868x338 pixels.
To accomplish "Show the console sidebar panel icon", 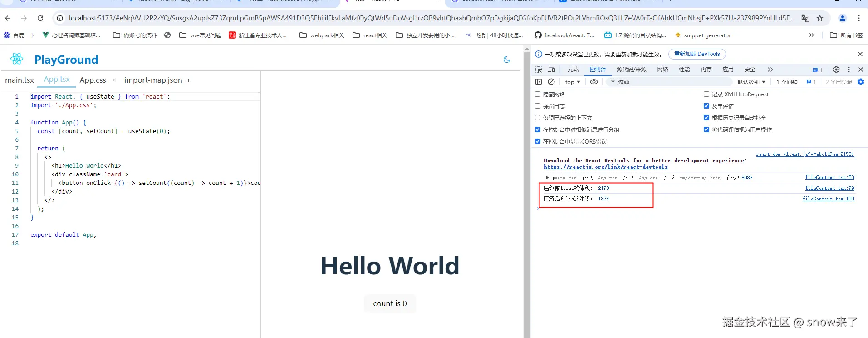I will [x=539, y=82].
